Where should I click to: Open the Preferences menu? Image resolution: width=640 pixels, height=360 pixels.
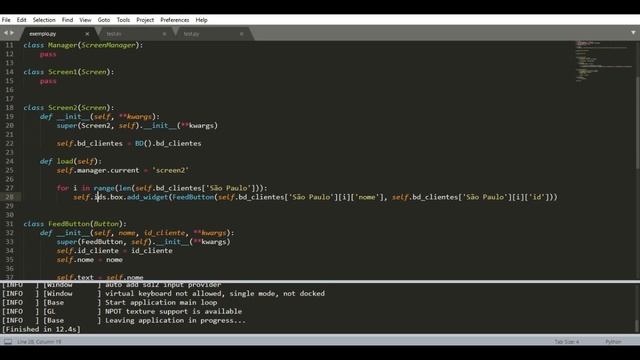175,20
